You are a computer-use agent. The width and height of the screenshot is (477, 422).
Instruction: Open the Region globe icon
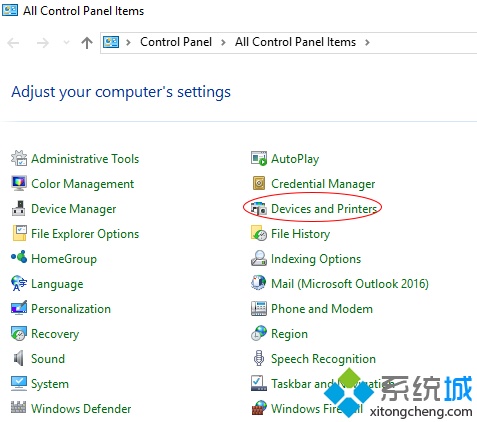pyautogui.click(x=259, y=333)
